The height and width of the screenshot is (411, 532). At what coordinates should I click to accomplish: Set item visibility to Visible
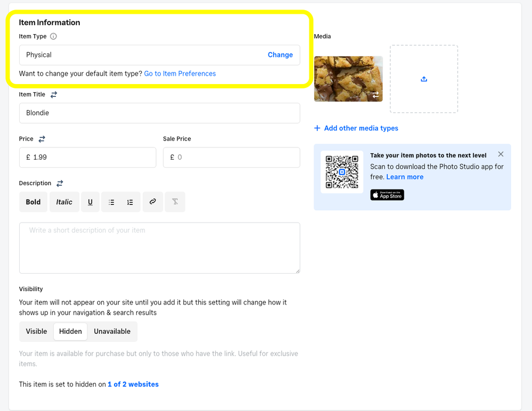[36, 331]
